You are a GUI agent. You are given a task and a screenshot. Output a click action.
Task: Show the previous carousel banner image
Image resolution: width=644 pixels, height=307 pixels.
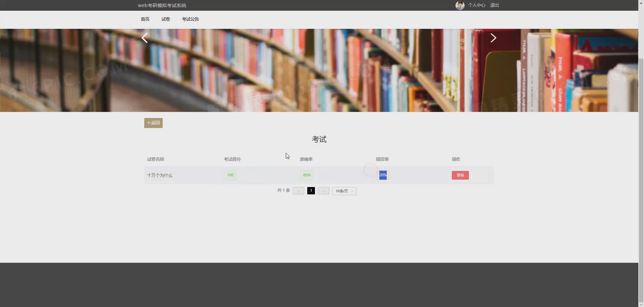coord(145,38)
